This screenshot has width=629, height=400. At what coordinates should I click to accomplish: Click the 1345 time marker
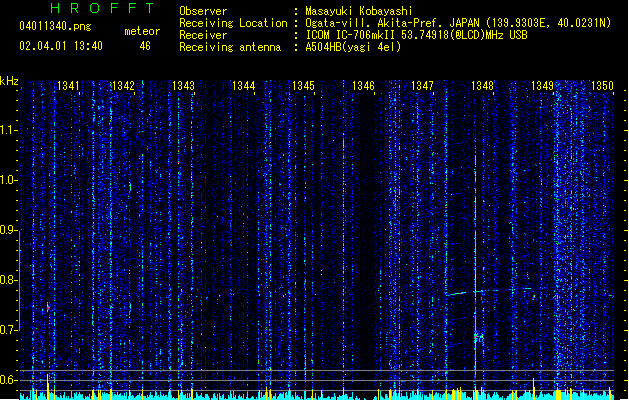[303, 85]
